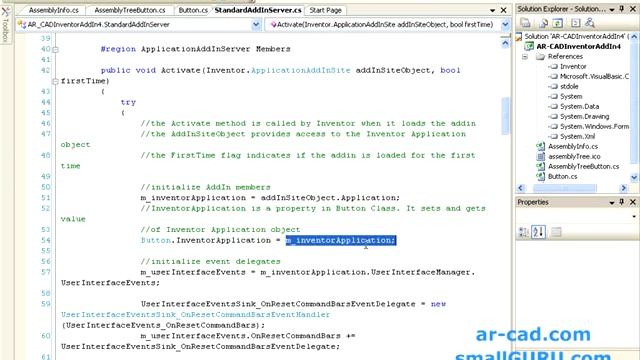Close the Solution Explorer panel
The image size is (640, 360).
click(x=633, y=9)
